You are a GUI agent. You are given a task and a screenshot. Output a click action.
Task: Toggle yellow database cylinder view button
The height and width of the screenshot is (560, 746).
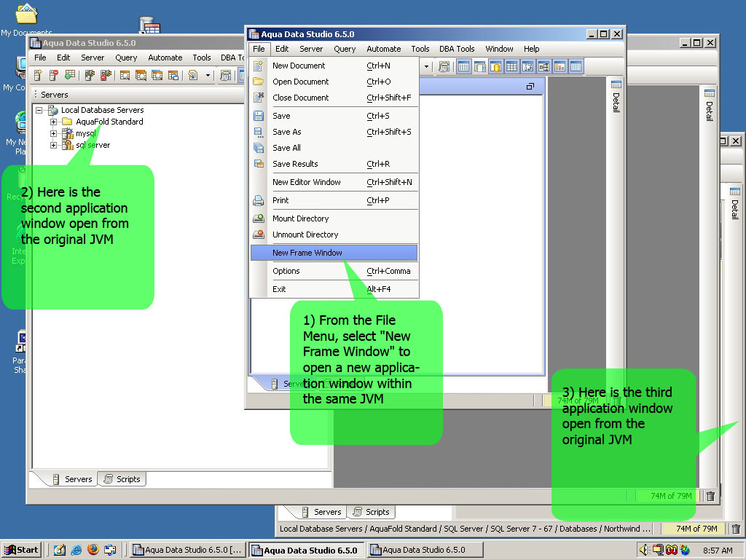[x=495, y=66]
